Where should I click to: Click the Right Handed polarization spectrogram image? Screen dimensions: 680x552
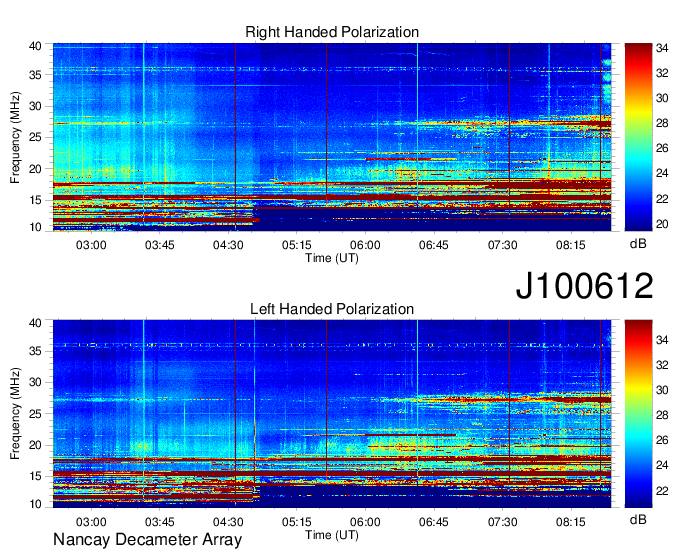pyautogui.click(x=332, y=137)
